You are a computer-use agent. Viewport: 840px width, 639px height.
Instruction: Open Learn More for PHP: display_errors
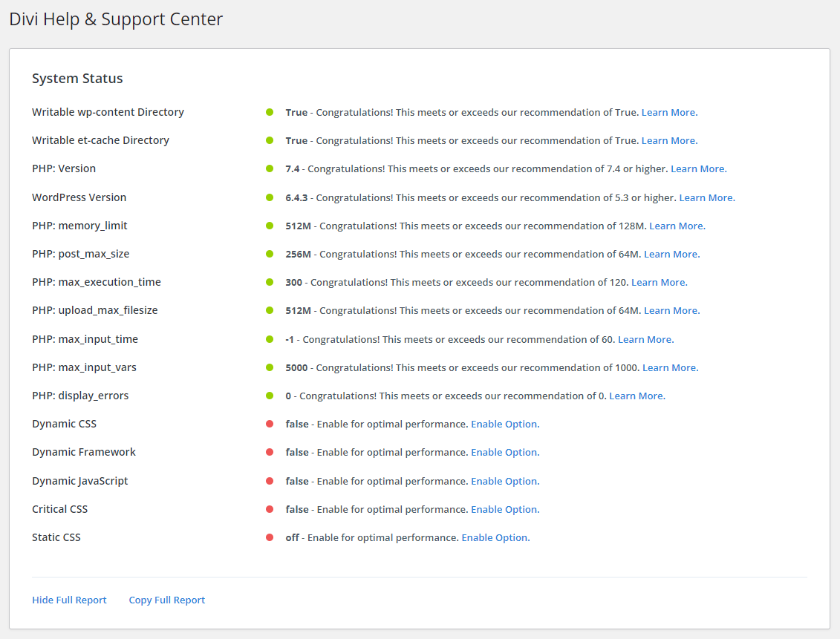point(637,396)
